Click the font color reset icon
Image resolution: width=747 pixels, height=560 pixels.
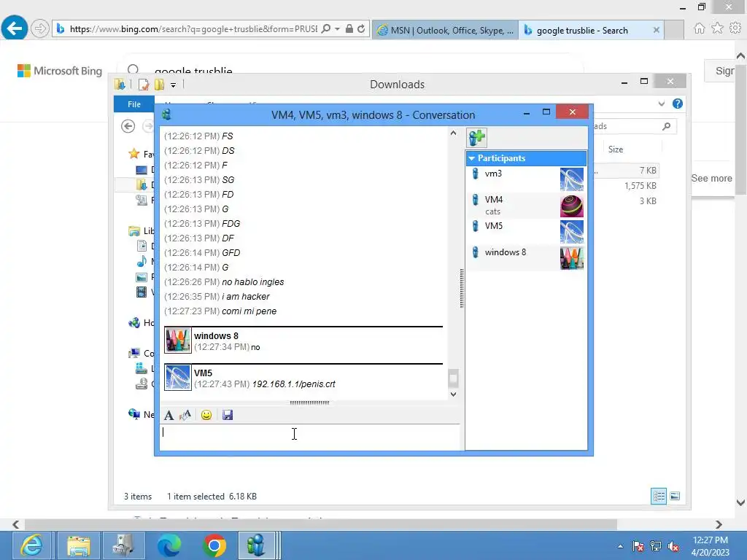(x=185, y=415)
